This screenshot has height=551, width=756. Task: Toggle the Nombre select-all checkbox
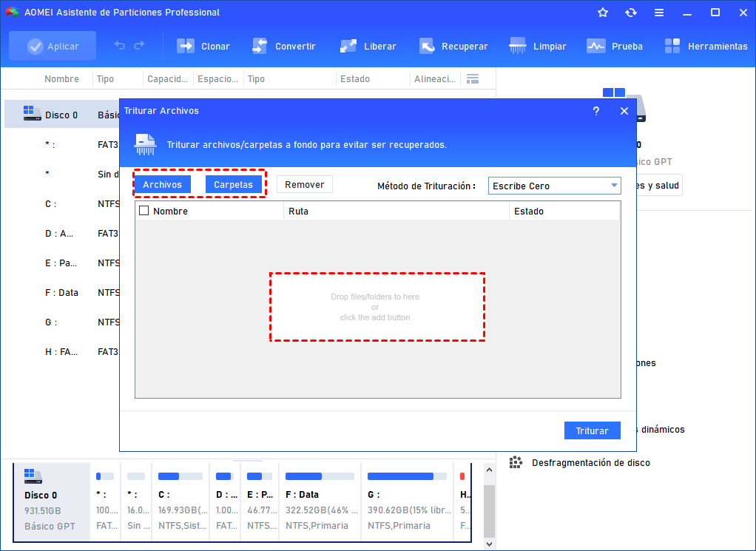(144, 211)
